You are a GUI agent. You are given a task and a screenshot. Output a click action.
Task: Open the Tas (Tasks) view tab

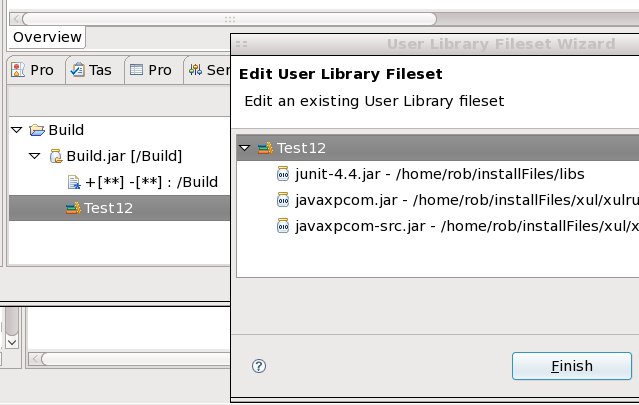tap(91, 71)
